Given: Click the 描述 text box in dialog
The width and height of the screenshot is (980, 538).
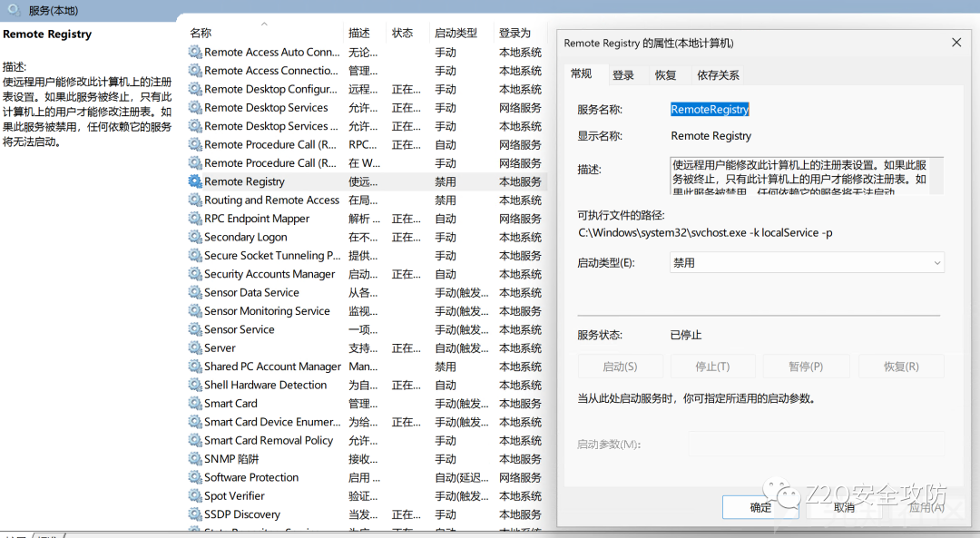Looking at the screenshot, I should 807,176.
